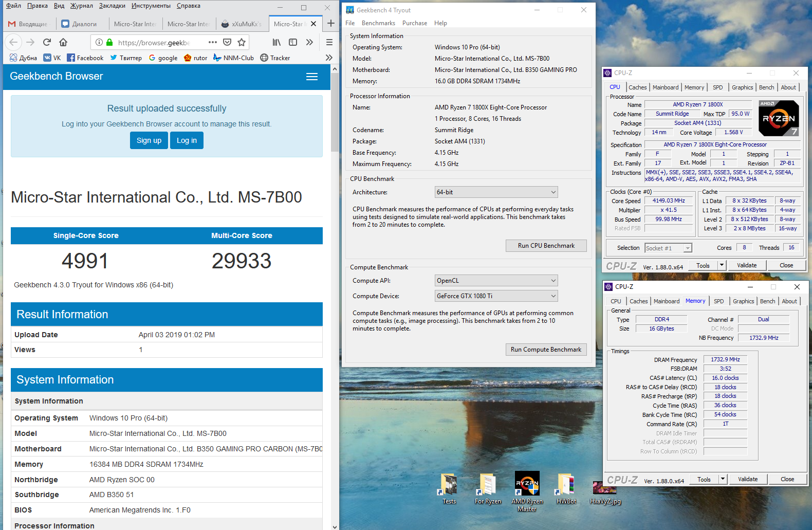Viewport: 812px width, 530px height.
Task: Open the Tracker bookmark
Action: [x=275, y=58]
